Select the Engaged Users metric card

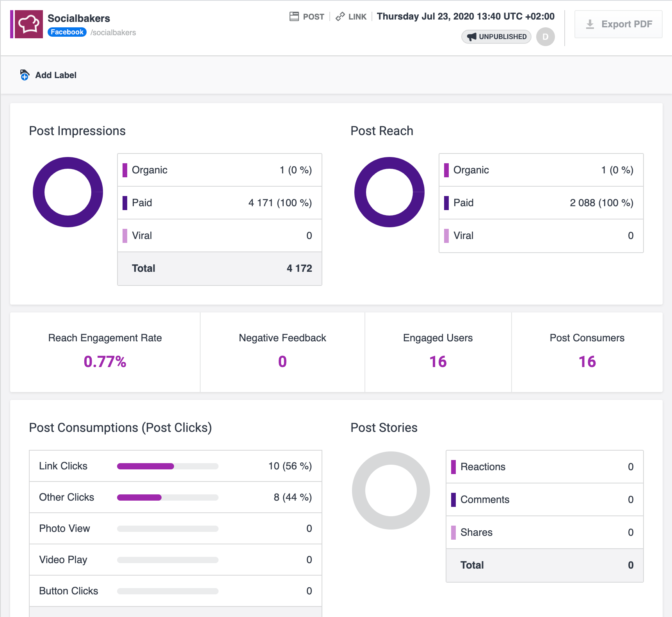coord(438,352)
